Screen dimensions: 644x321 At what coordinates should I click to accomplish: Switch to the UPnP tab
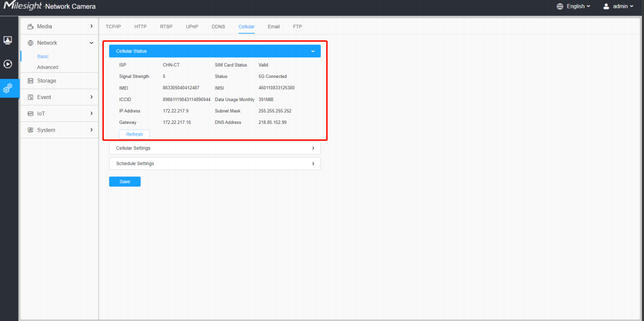pos(192,26)
